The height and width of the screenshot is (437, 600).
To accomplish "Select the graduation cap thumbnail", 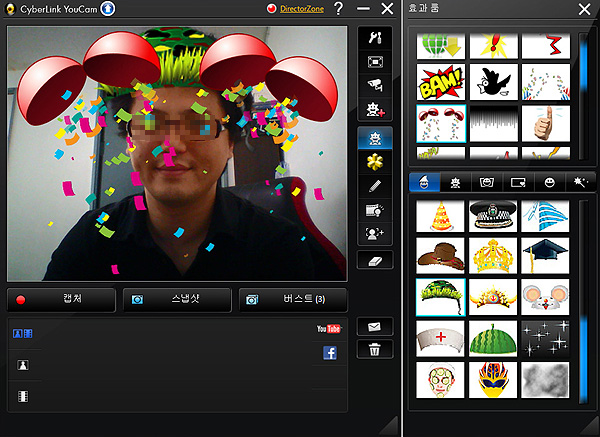I will [545, 255].
